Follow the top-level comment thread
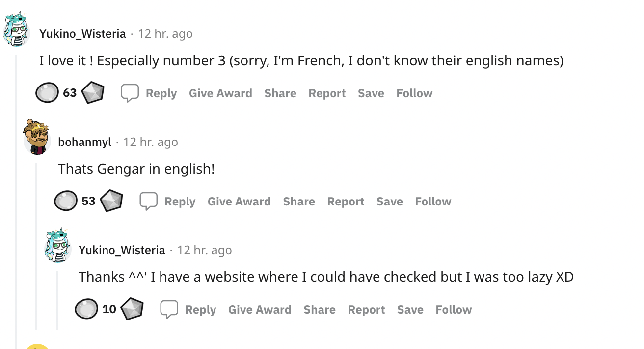644x349 pixels. pyautogui.click(x=414, y=93)
